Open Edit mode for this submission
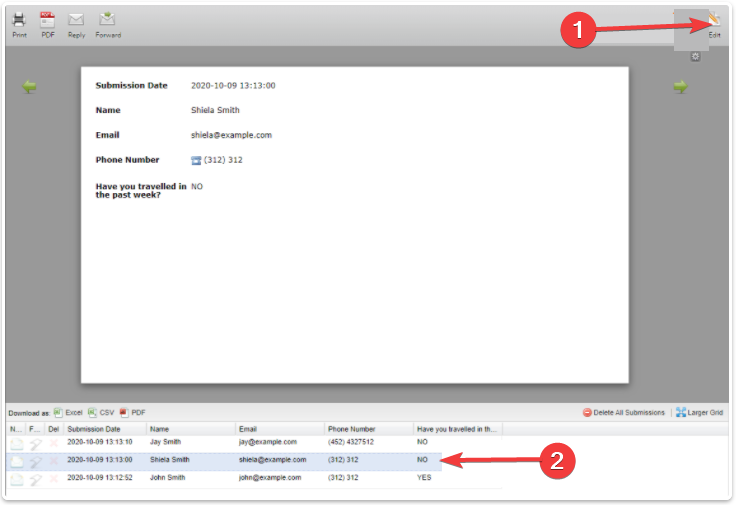 pos(714,24)
